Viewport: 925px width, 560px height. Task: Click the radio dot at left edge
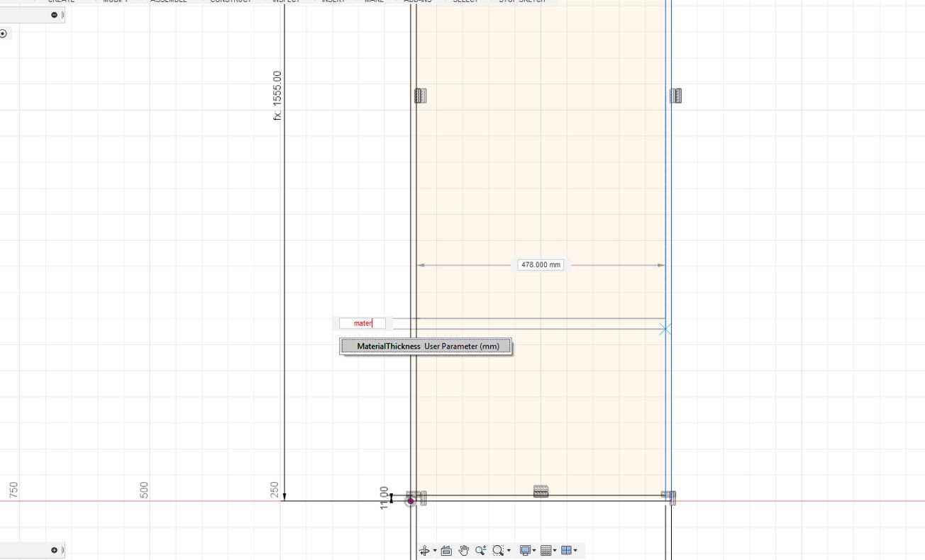click(3, 33)
